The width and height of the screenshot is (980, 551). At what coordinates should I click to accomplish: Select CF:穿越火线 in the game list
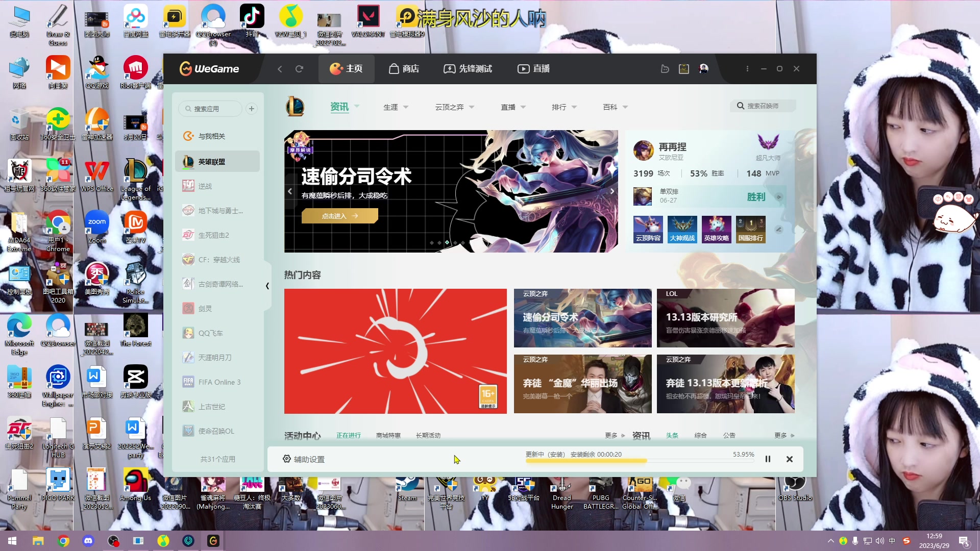point(217,260)
